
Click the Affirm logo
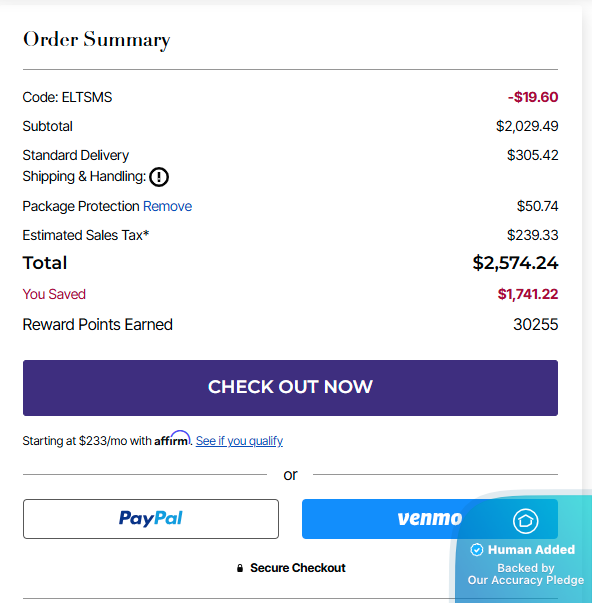[x=172, y=439]
